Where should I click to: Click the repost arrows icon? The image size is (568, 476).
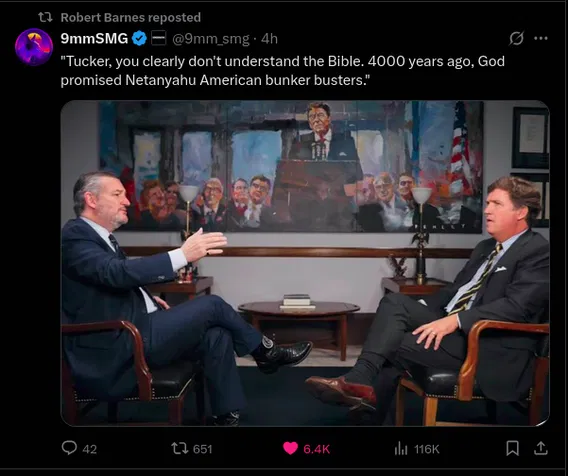(x=179, y=448)
